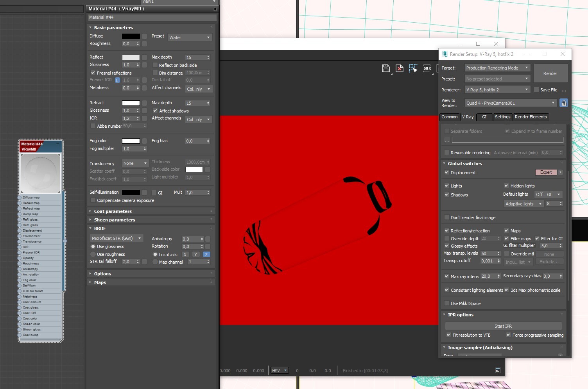This screenshot has width=588, height=389.
Task: Switch to the GI tab
Action: pyautogui.click(x=484, y=117)
